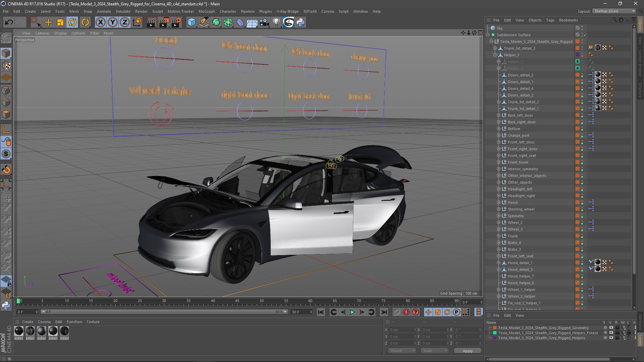Activate the Enable Axis tool
This screenshot has width=644, height=362.
6,130
